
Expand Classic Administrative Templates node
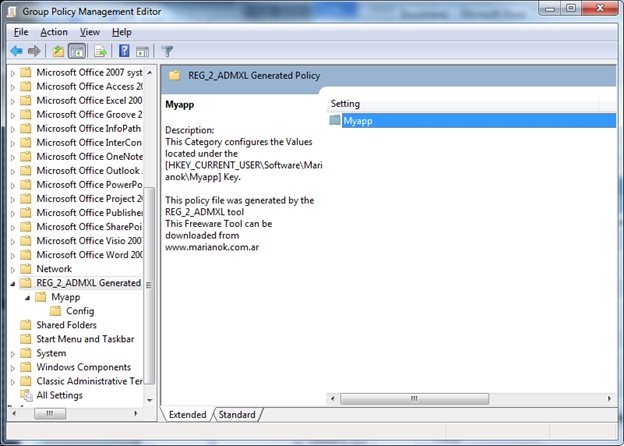pyautogui.click(x=13, y=382)
